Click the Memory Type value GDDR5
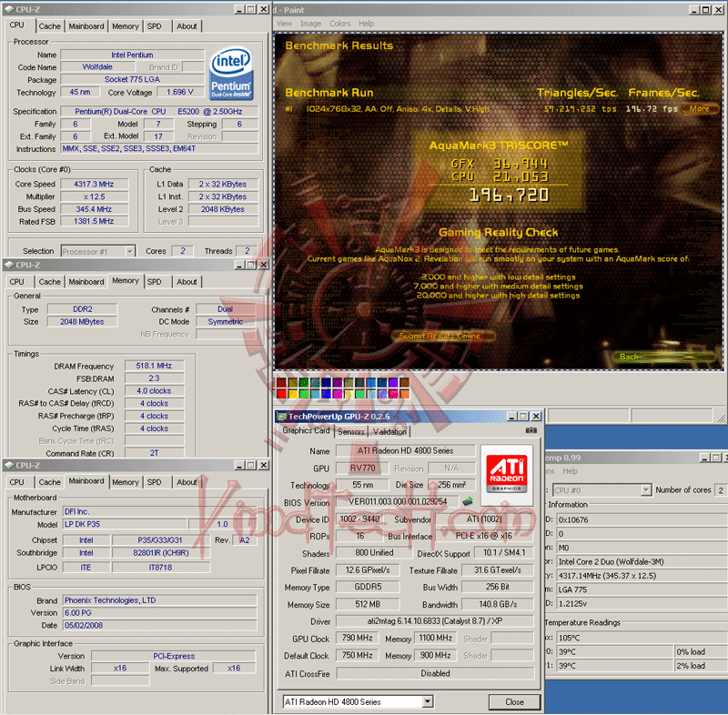Image resolution: width=728 pixels, height=715 pixels. [x=368, y=587]
